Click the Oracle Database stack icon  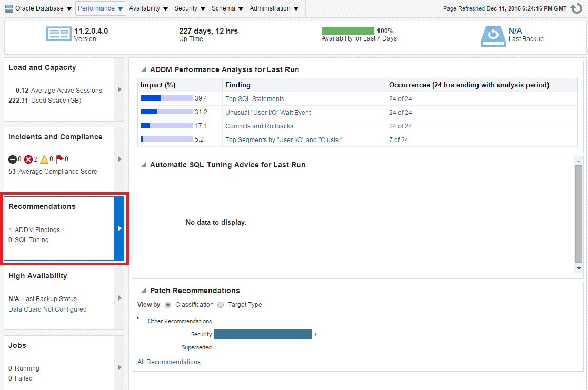point(9,8)
